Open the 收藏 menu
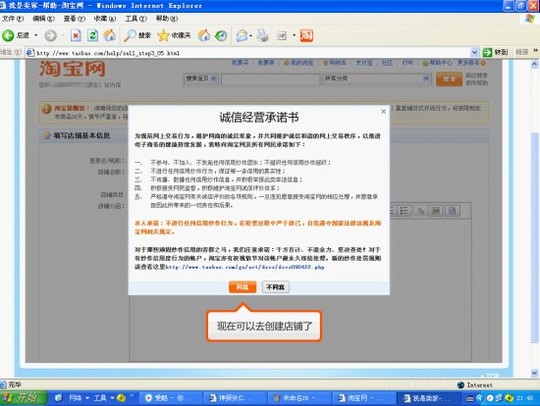This screenshot has height=406, width=540. coord(105,19)
